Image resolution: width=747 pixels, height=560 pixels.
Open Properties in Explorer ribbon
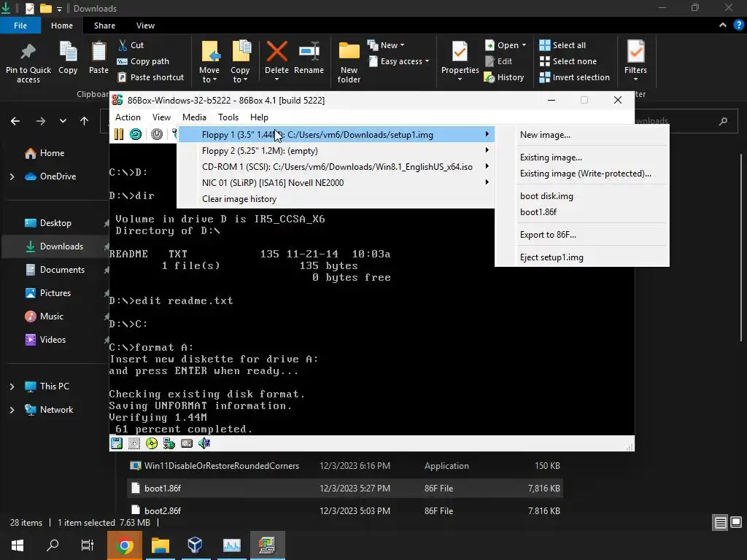point(460,61)
